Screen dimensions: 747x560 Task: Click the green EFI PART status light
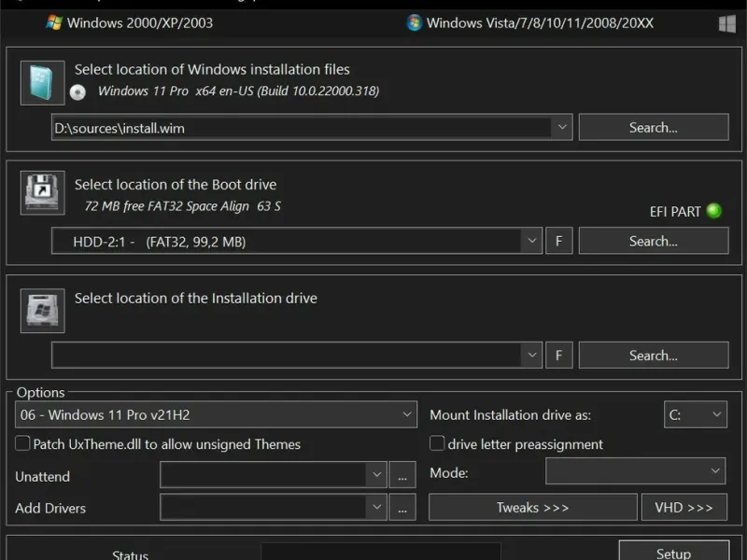[713, 211]
